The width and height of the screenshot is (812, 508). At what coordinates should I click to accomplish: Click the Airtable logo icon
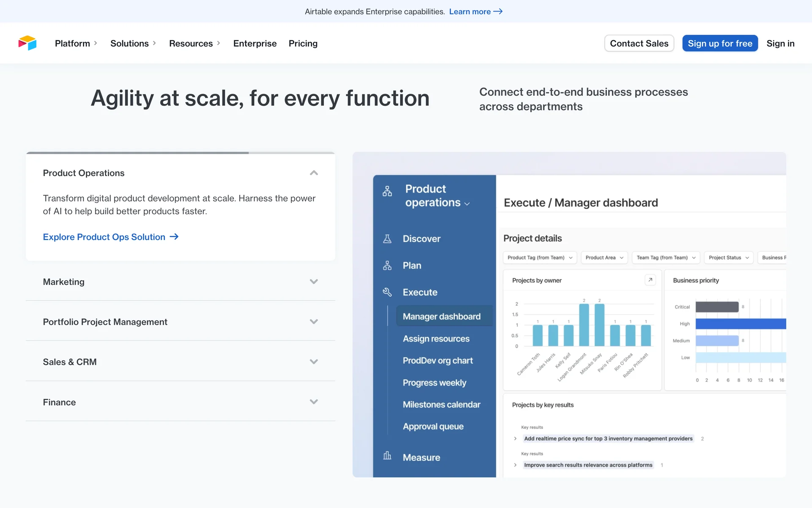[27, 43]
